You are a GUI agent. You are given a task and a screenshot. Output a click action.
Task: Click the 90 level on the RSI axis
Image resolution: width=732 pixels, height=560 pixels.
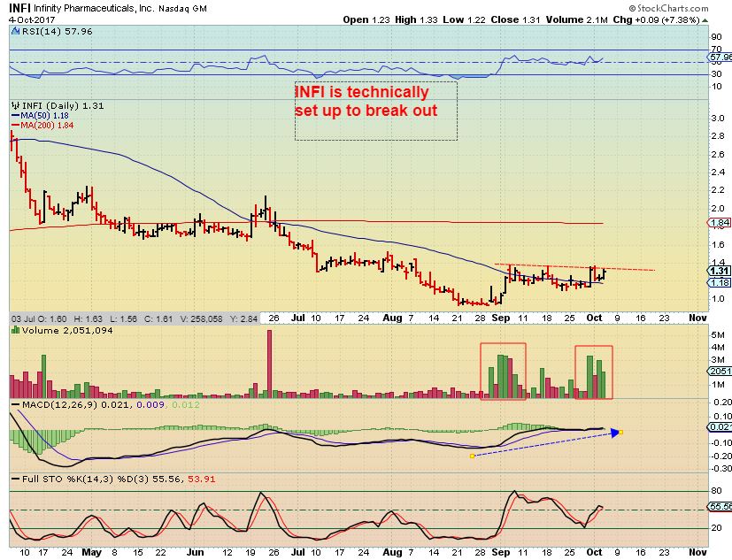pyautogui.click(x=717, y=37)
